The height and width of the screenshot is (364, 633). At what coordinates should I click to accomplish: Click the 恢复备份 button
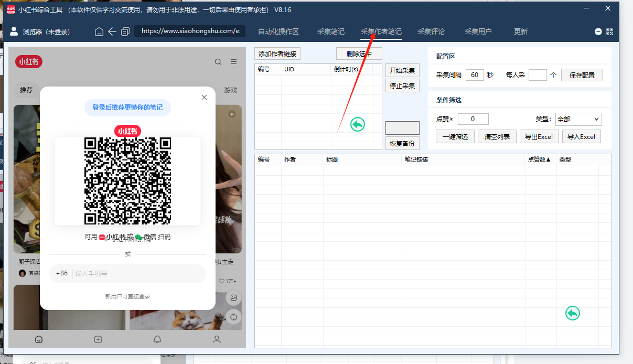402,143
